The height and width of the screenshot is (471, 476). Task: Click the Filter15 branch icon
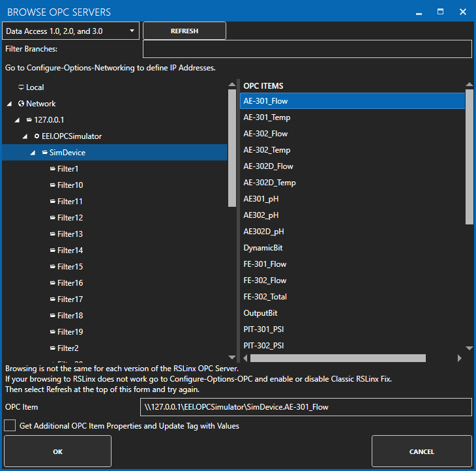(x=52, y=267)
